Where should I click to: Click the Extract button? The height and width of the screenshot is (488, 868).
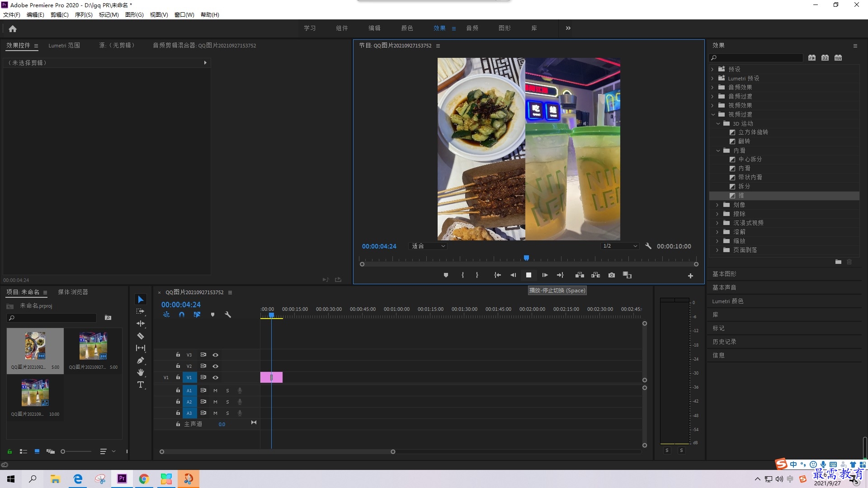tap(595, 275)
